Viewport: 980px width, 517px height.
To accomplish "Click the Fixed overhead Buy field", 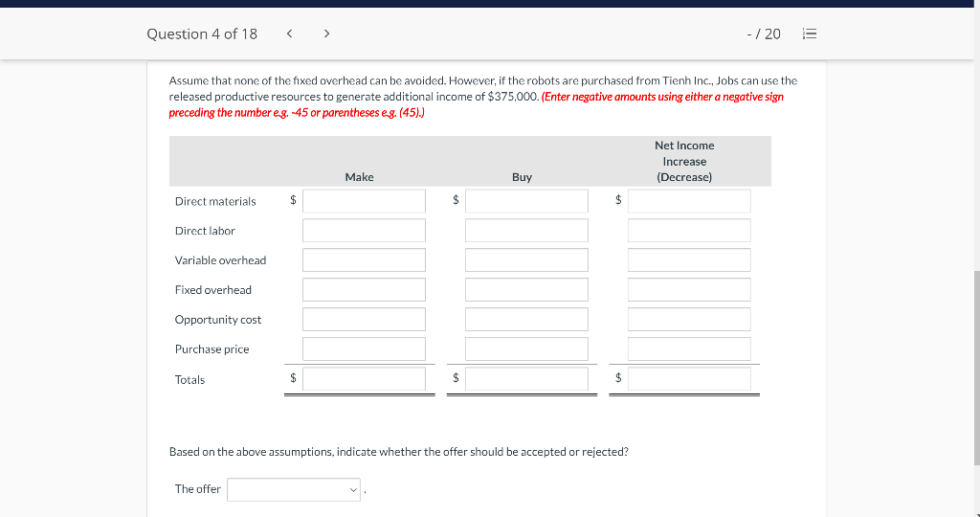I will pyautogui.click(x=526, y=290).
